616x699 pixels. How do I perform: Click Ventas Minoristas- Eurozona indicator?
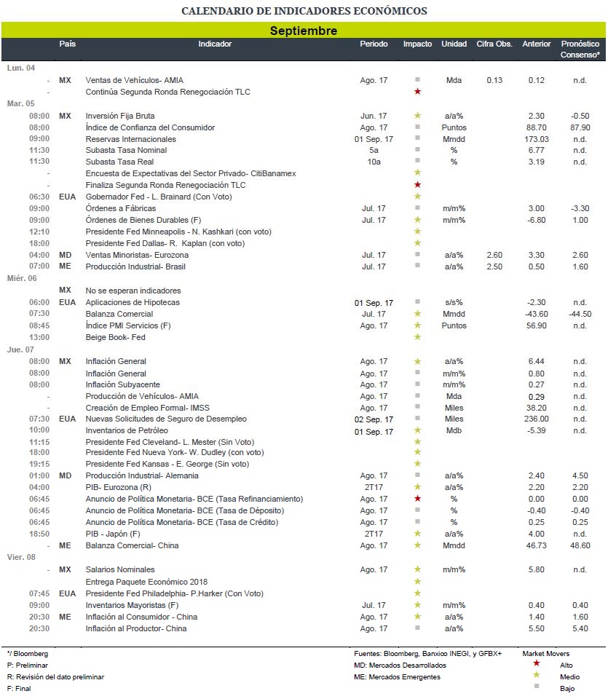(x=137, y=255)
